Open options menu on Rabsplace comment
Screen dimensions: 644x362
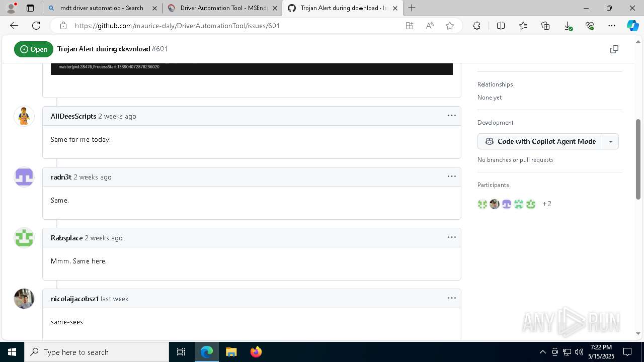click(452, 237)
